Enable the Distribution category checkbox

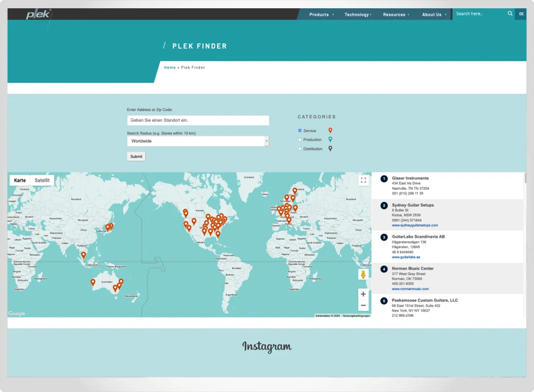(x=300, y=149)
